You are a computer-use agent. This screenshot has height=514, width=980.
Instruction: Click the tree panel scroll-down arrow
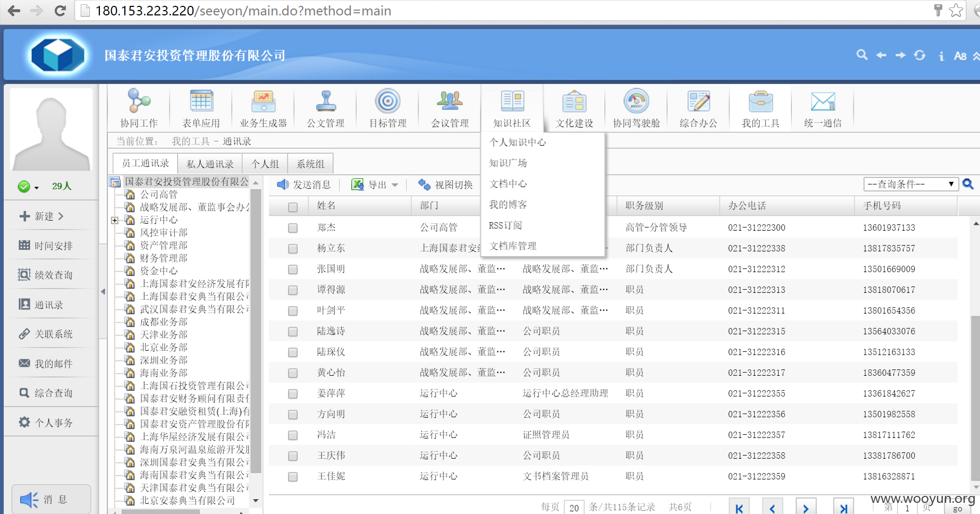pyautogui.click(x=256, y=500)
